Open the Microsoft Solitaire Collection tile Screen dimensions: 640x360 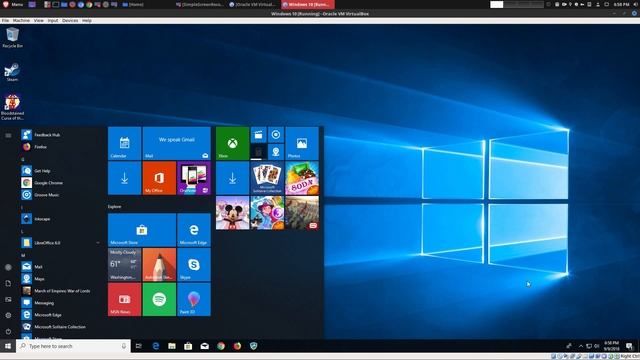click(267, 178)
